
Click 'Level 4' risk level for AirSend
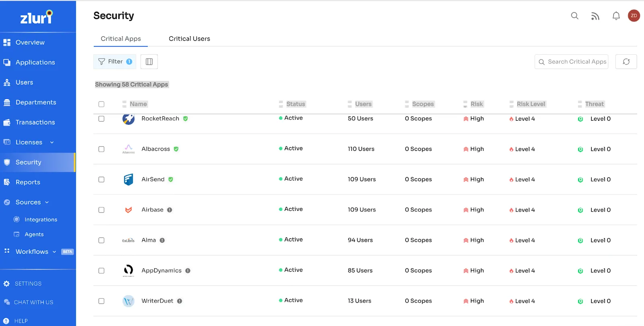click(525, 180)
